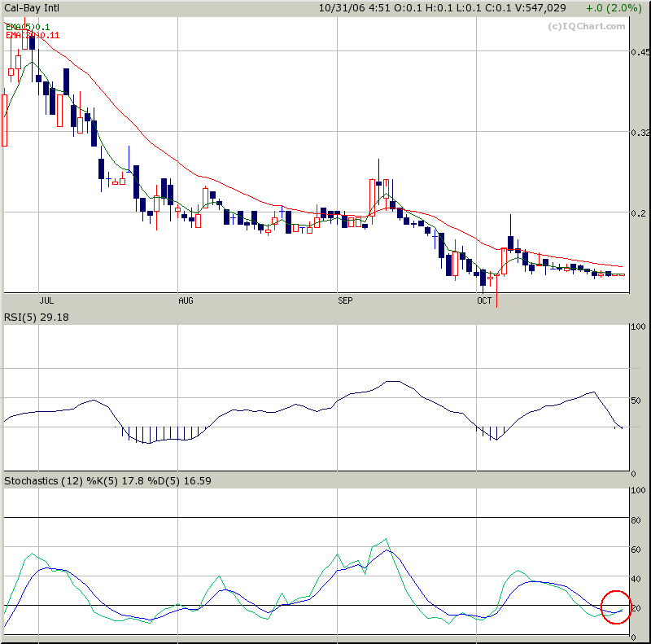
Task: Click the OCT month marker on axis
Action: click(484, 300)
